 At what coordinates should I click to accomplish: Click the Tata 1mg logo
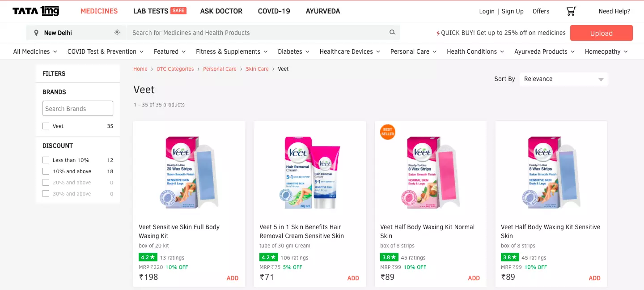pyautogui.click(x=36, y=11)
